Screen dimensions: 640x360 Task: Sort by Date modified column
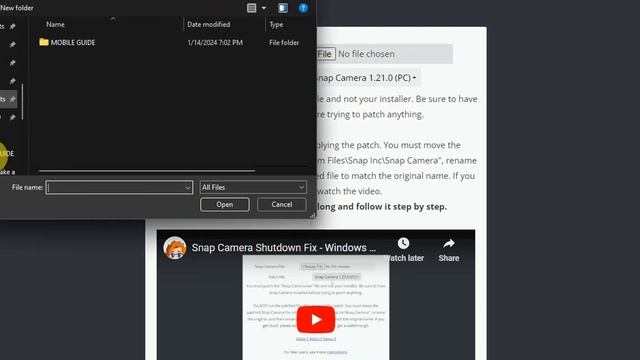[x=209, y=24]
